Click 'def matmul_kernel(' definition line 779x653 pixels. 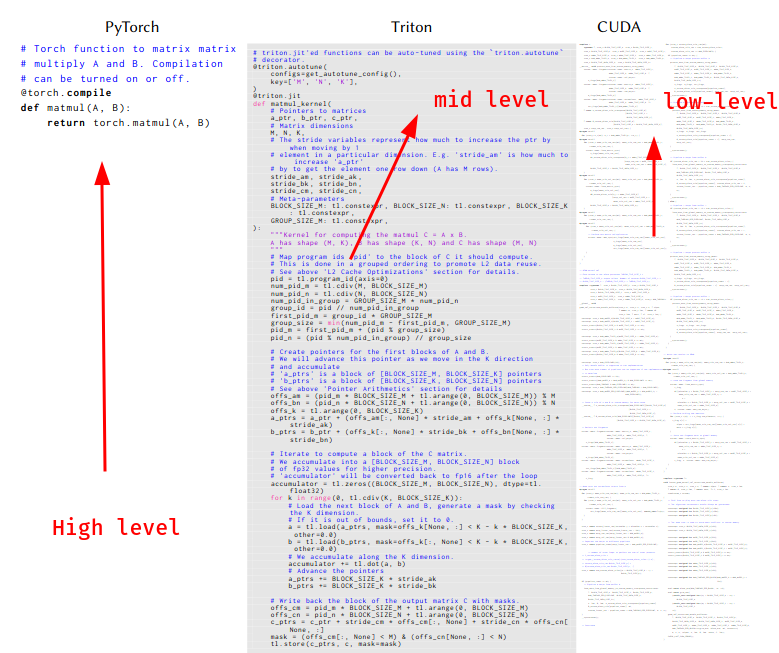[x=292, y=103]
